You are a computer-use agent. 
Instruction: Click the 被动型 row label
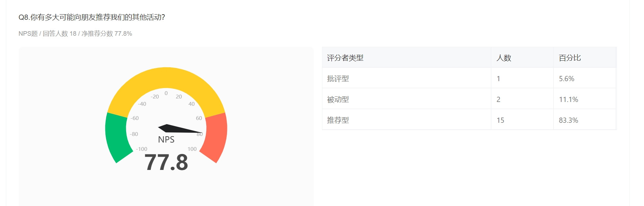point(338,100)
